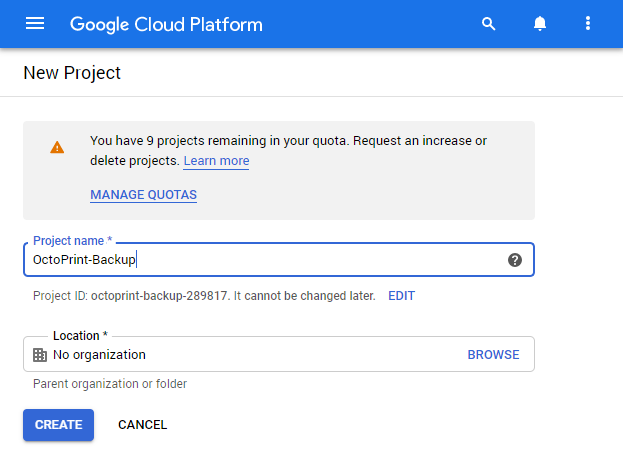Click the orange quota warning icon
Image resolution: width=623 pixels, height=451 pixels.
pyautogui.click(x=57, y=148)
